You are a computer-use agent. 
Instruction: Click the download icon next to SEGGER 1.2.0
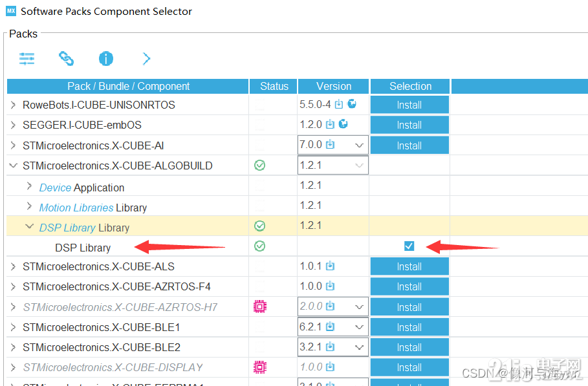(330, 124)
